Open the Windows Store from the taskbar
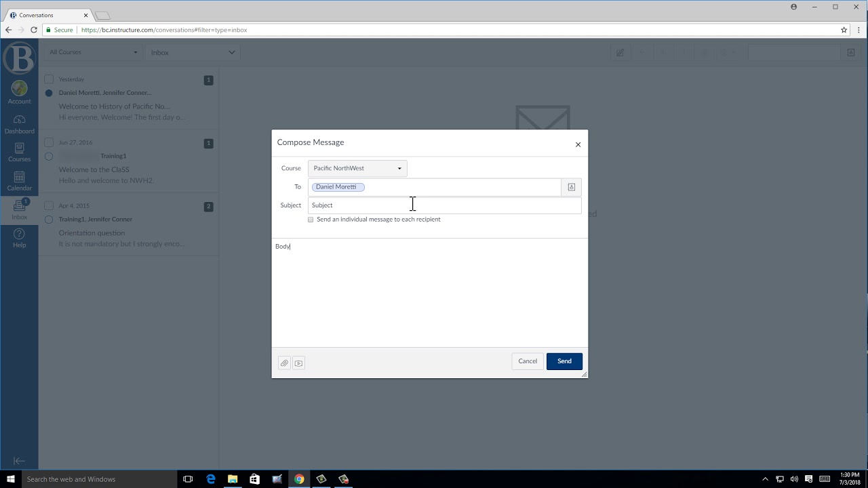 coord(255,479)
